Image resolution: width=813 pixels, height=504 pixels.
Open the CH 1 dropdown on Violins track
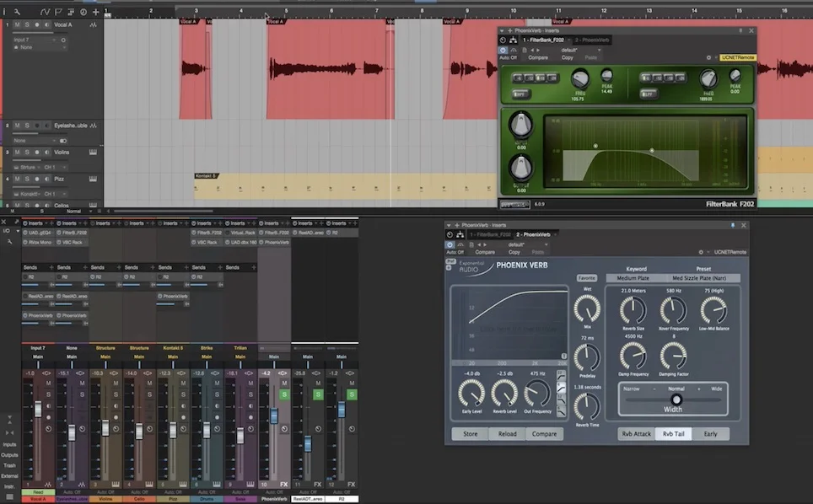point(56,168)
